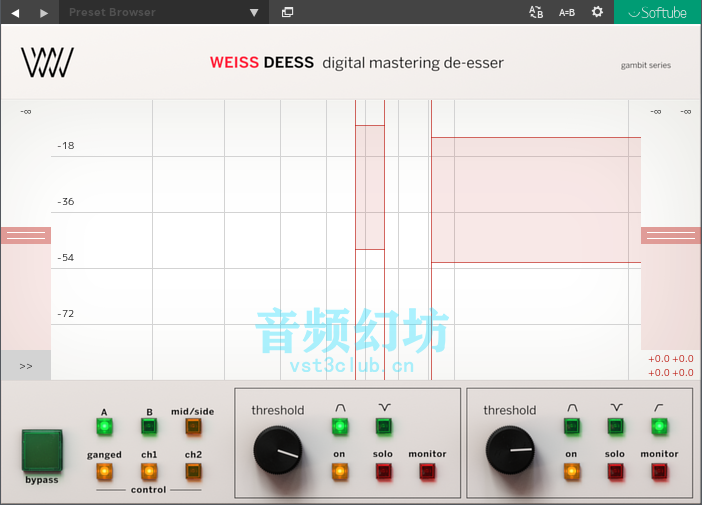Image resolution: width=703 pixels, height=506 pixels.
Task: Click the wide second band region in graph
Action: click(536, 200)
